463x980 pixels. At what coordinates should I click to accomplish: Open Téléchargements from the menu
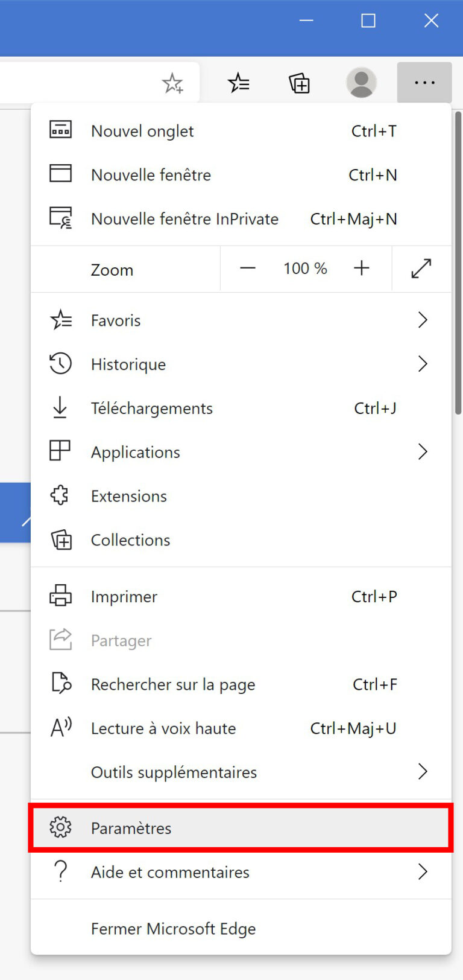click(x=152, y=408)
